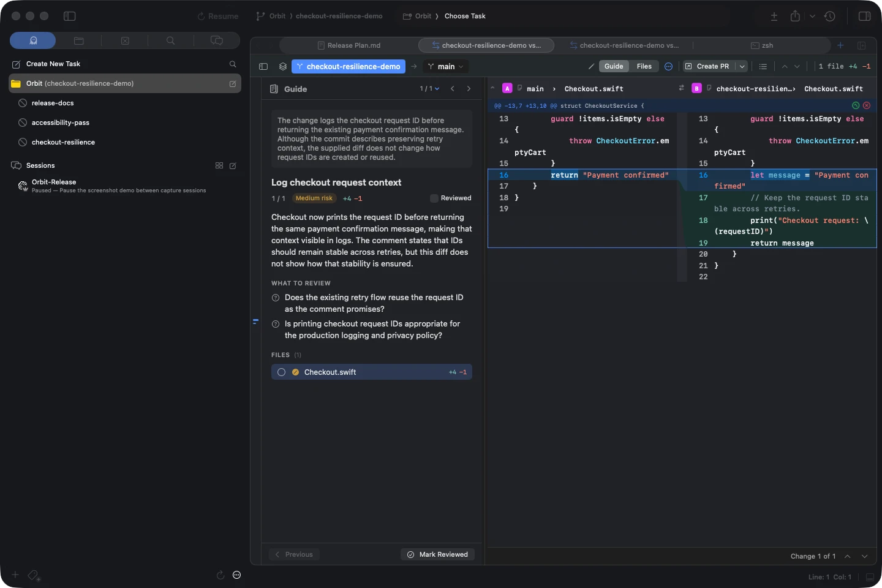Screen dimensions: 882x588
Task: Swap the diff sides with the arrows icon
Action: tap(681, 88)
